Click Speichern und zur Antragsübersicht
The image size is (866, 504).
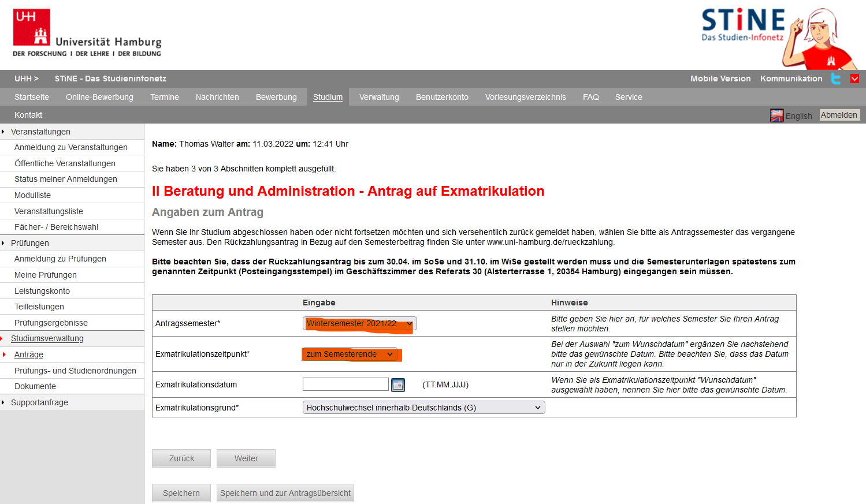click(x=285, y=492)
